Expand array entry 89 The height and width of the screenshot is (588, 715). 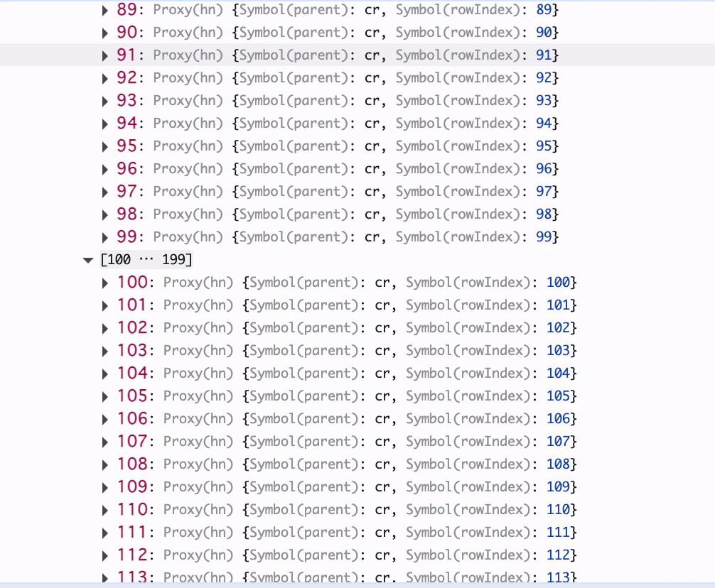[x=105, y=10]
